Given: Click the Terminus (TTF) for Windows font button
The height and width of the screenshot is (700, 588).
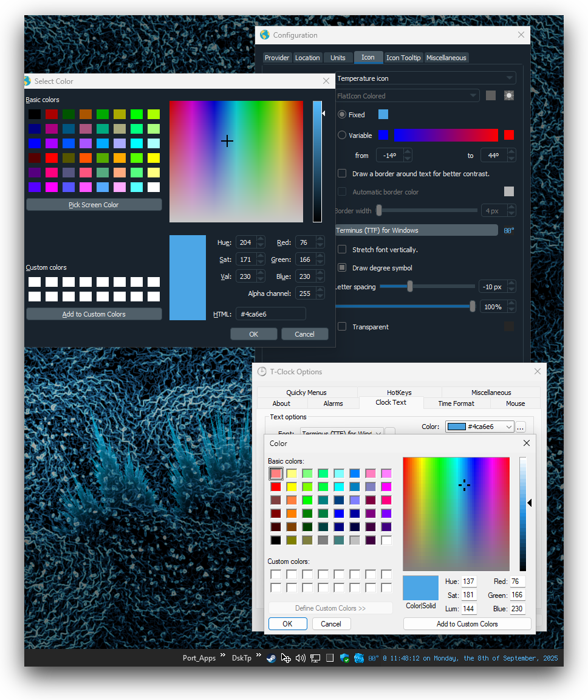Looking at the screenshot, I should [417, 230].
